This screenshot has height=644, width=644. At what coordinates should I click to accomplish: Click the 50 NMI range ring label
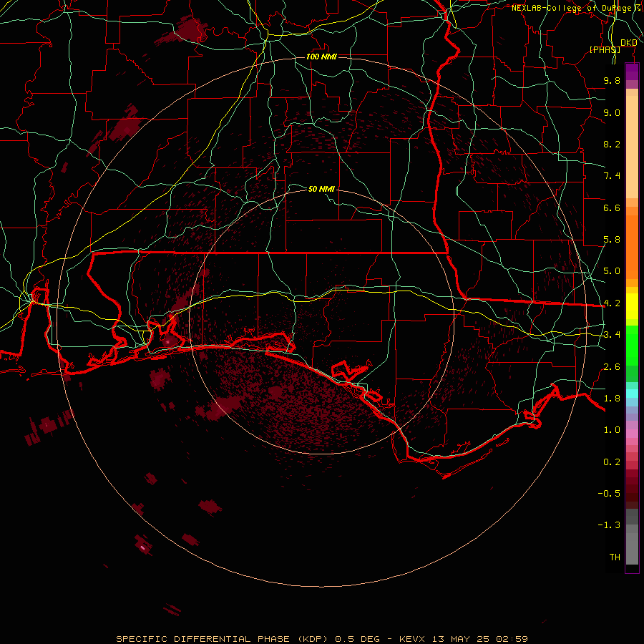click(x=321, y=189)
